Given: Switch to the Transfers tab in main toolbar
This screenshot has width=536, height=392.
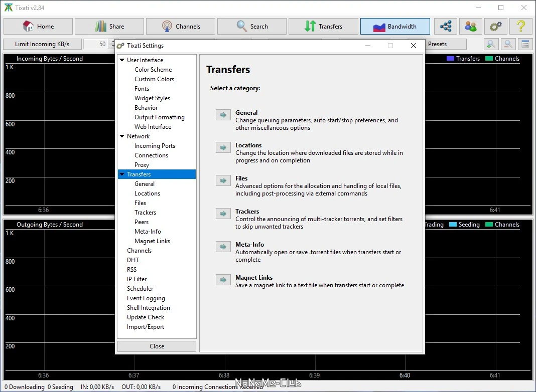Looking at the screenshot, I should [x=323, y=26].
